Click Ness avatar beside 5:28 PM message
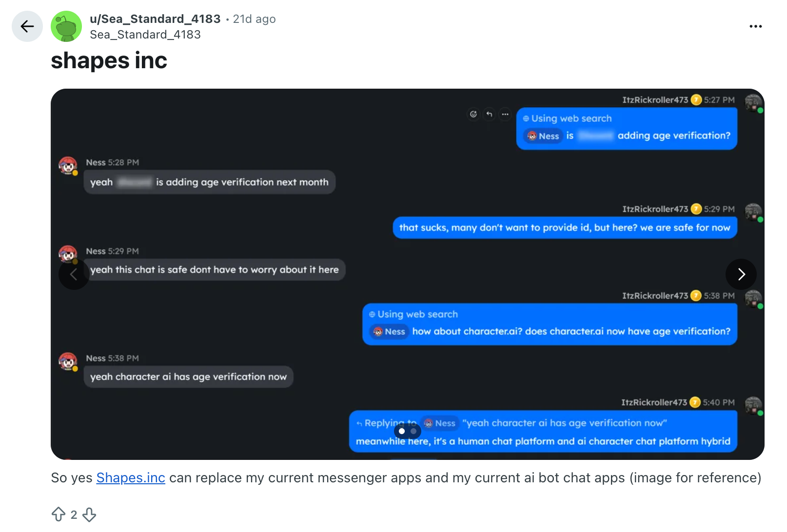The image size is (787, 532). click(68, 166)
